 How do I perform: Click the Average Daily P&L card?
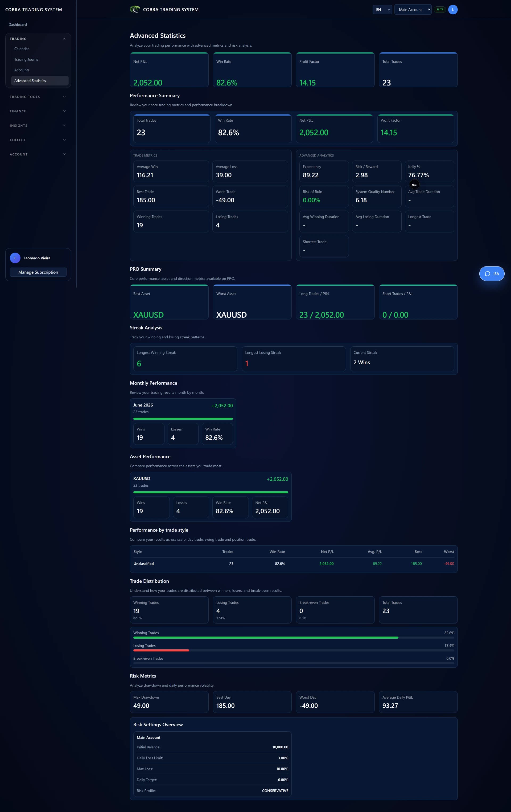click(418, 702)
